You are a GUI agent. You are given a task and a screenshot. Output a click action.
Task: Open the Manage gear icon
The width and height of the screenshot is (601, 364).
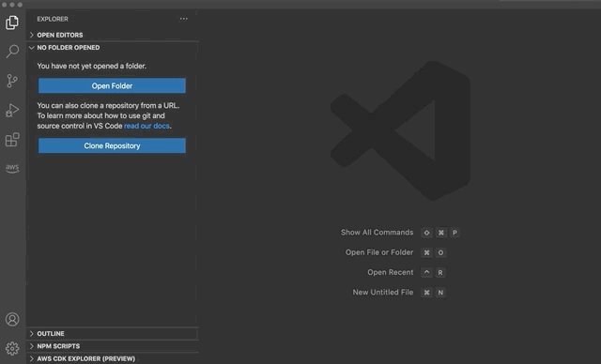pos(12,348)
